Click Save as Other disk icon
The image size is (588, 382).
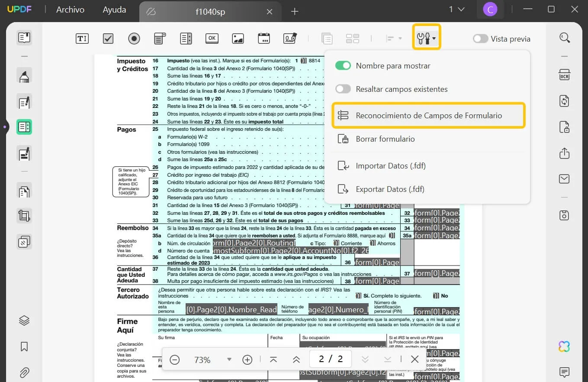pos(564,215)
